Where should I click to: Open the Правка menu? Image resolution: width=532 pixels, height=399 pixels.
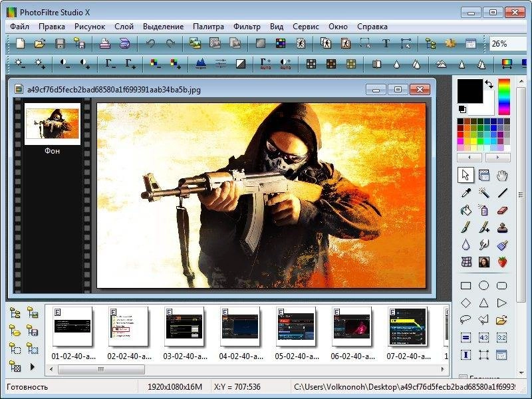pos(52,27)
